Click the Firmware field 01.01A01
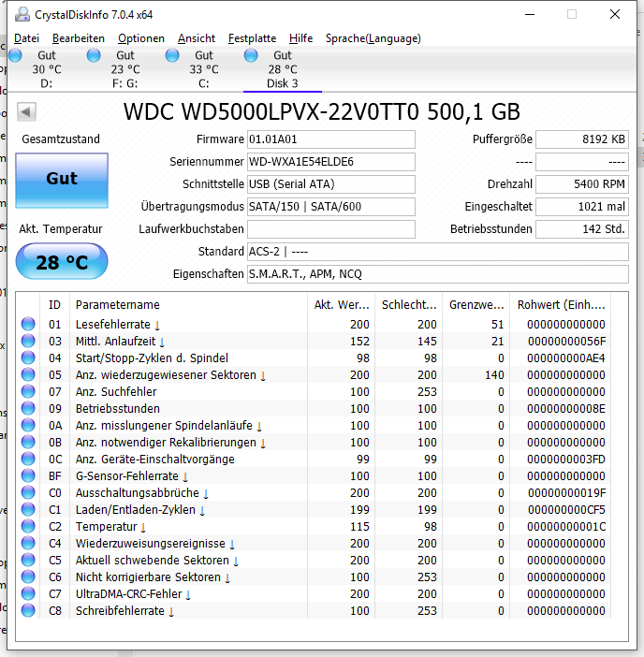The image size is (644, 657). 331,139
